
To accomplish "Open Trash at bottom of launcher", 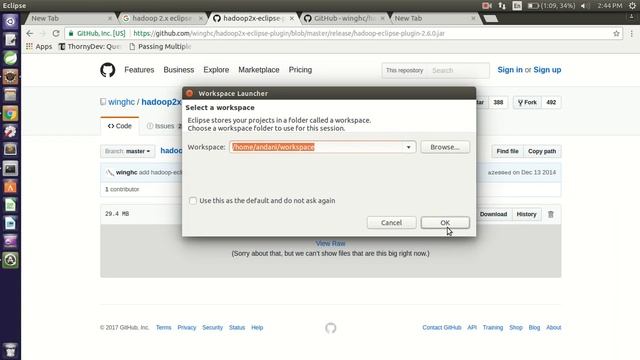I will (10, 350).
